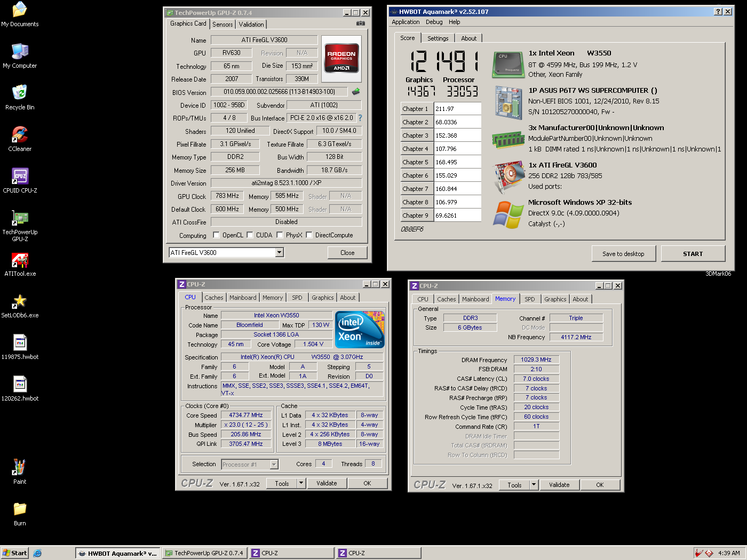Click the START button in Aquamark
The image size is (747, 560).
[x=693, y=254]
